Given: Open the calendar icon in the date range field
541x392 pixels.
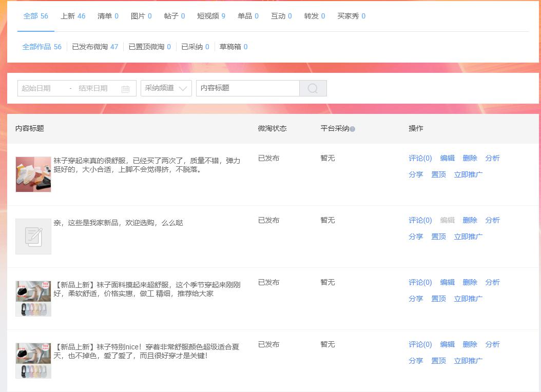Looking at the screenshot, I should [127, 88].
